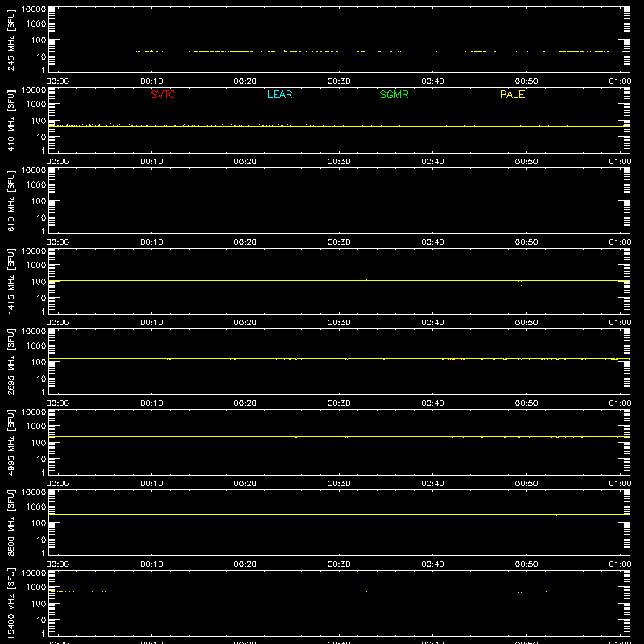Click 00:00 time label below 8800 MHz plot
This screenshot has width=644, height=644.
point(58,564)
